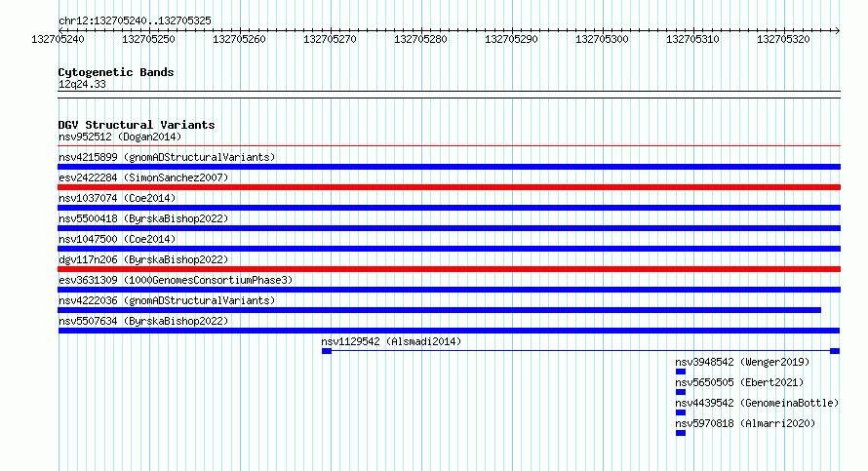
Task: Click ruler position 132705240
Action: pyautogui.click(x=59, y=39)
